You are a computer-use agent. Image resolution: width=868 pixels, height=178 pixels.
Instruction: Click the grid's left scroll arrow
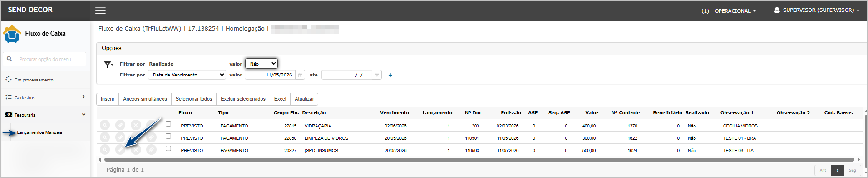[100, 159]
